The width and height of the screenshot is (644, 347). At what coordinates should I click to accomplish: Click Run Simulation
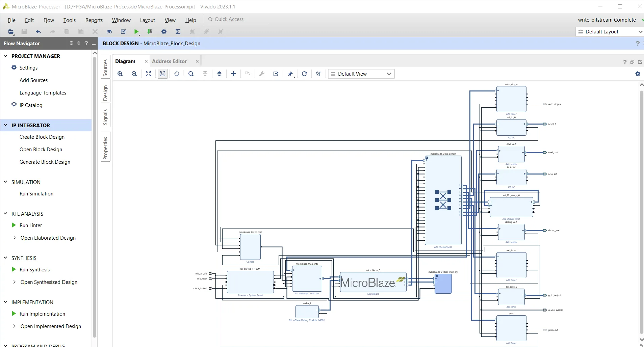[36, 194]
